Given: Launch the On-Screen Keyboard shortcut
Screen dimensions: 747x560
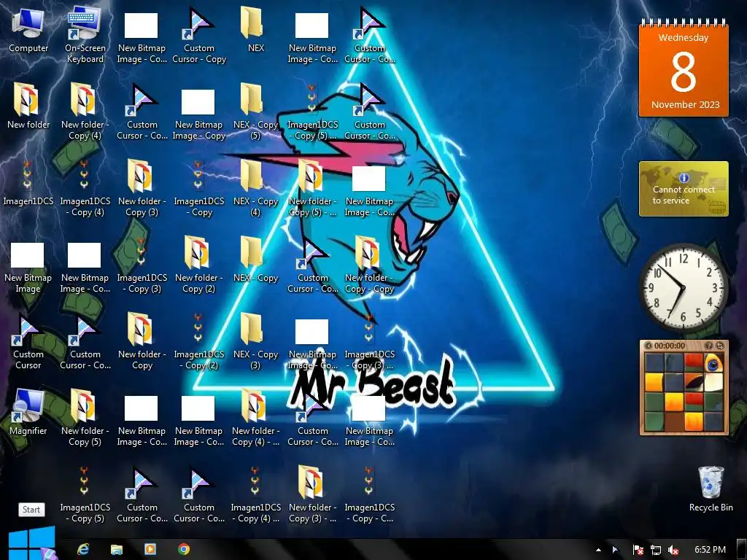Looking at the screenshot, I should 85,36.
